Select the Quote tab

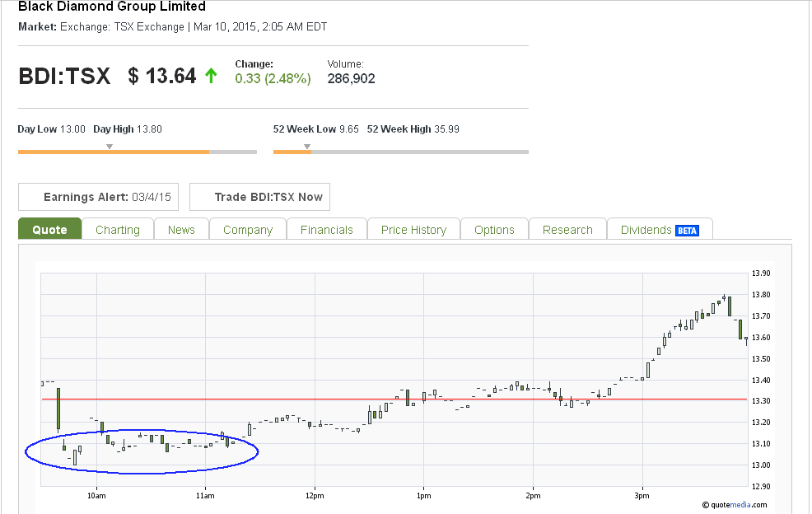(49, 228)
